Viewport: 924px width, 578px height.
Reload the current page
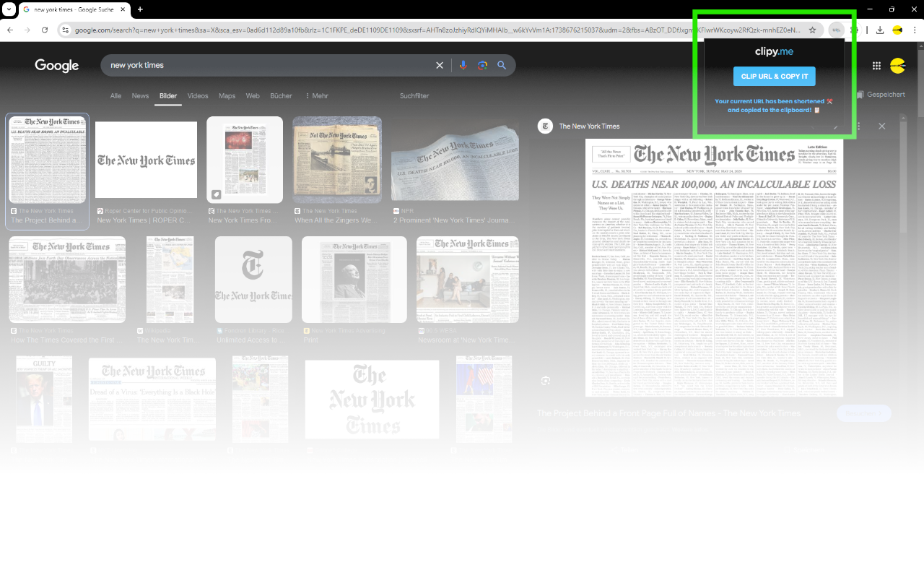click(45, 30)
